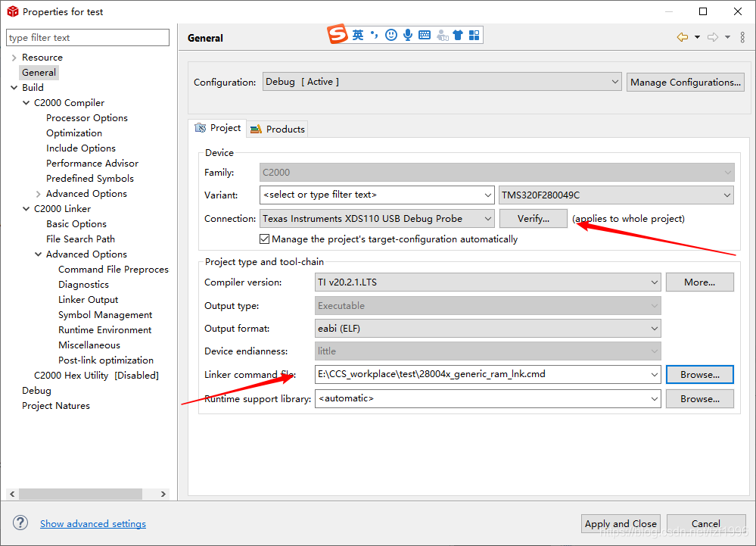Switch to the Project tab
The image size is (756, 546).
point(217,128)
